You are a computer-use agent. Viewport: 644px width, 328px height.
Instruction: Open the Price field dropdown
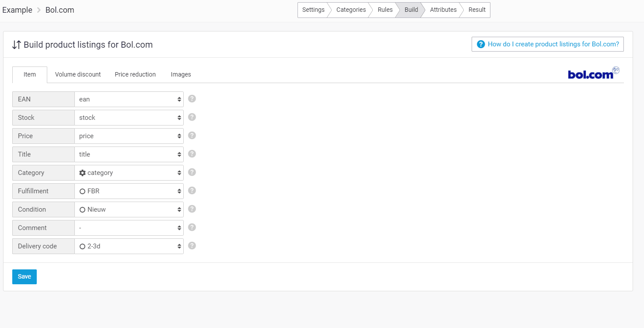129,136
